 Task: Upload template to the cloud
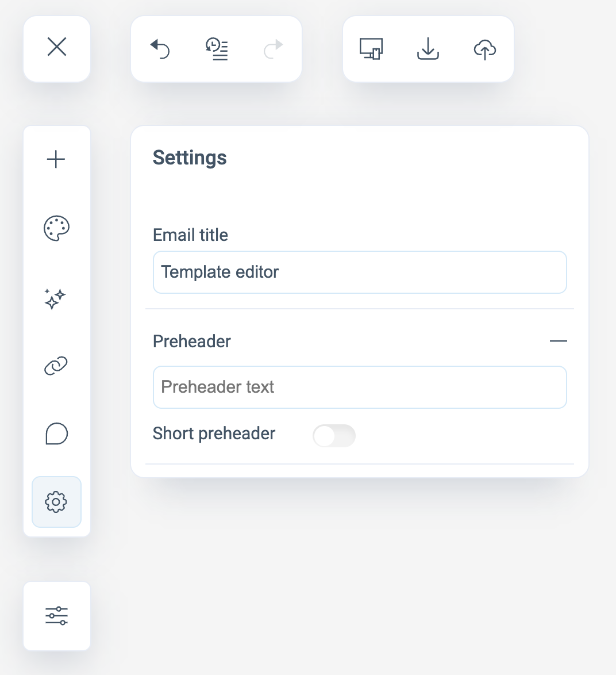point(485,49)
